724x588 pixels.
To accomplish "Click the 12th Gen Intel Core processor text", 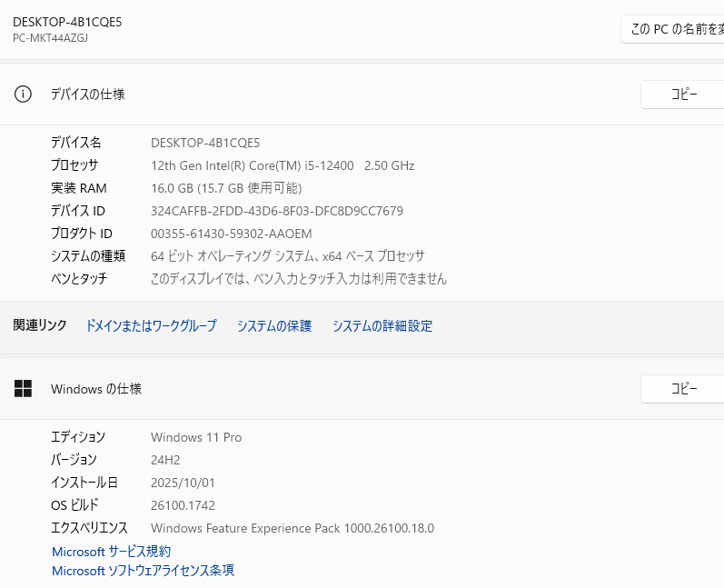I will point(282,165).
